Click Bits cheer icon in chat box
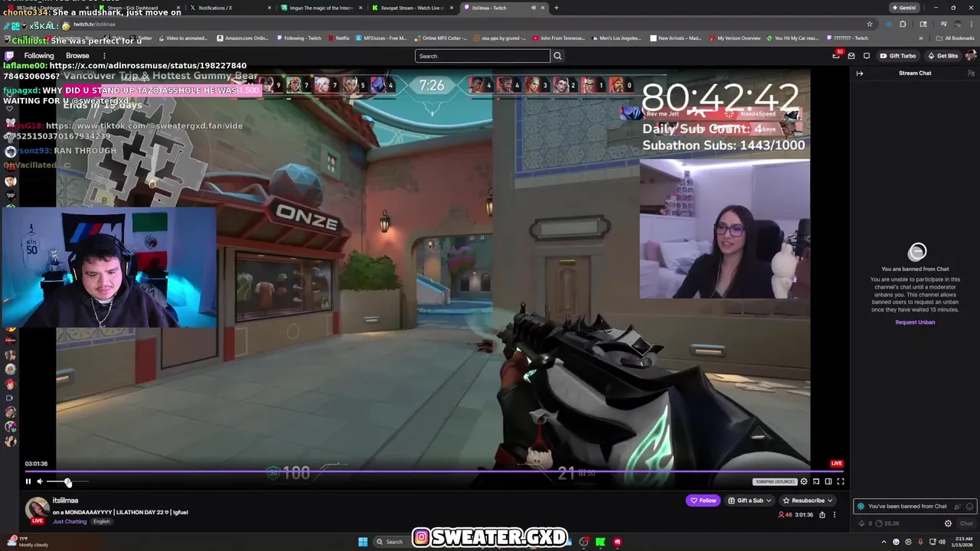 pyautogui.click(x=957, y=506)
